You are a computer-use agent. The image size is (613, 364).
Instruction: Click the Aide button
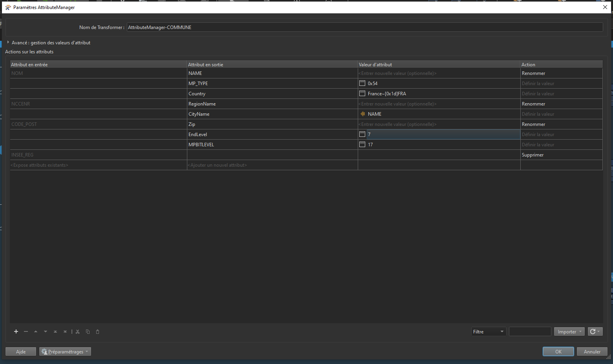click(21, 351)
